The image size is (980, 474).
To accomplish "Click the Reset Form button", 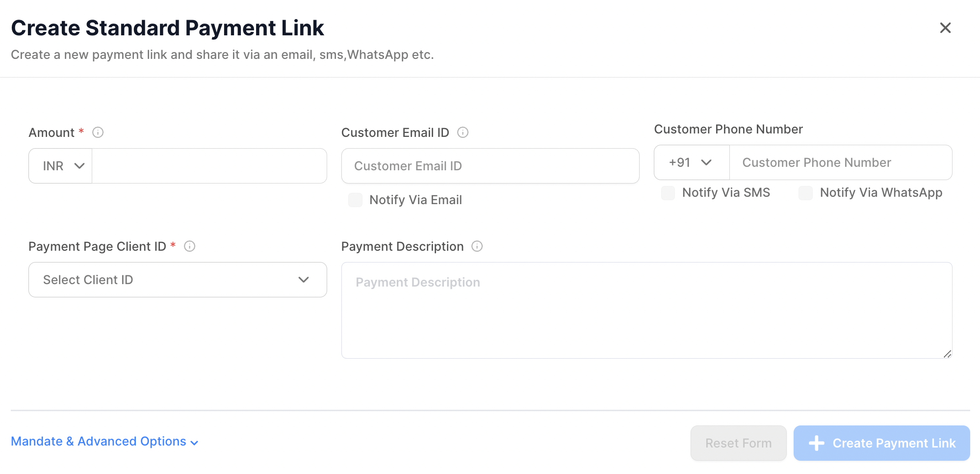I will click(738, 443).
